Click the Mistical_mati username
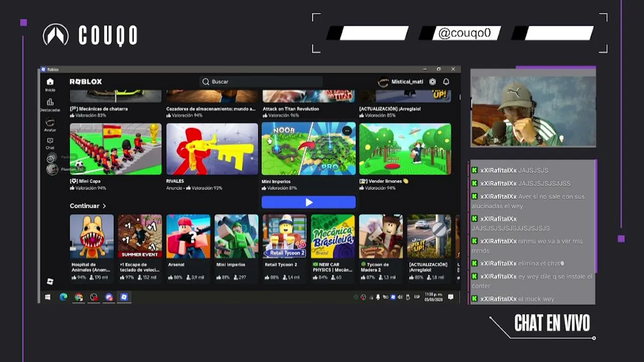 (407, 82)
